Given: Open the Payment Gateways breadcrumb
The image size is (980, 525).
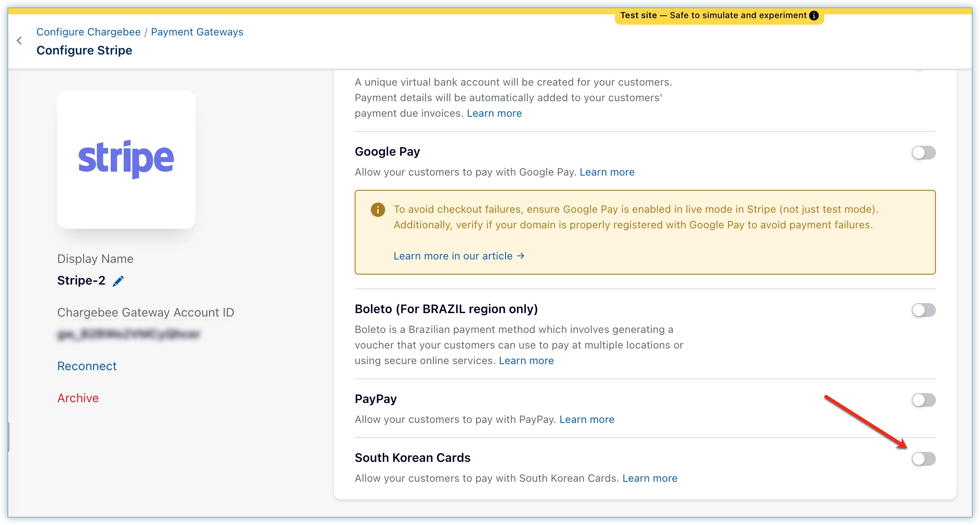Looking at the screenshot, I should (197, 32).
